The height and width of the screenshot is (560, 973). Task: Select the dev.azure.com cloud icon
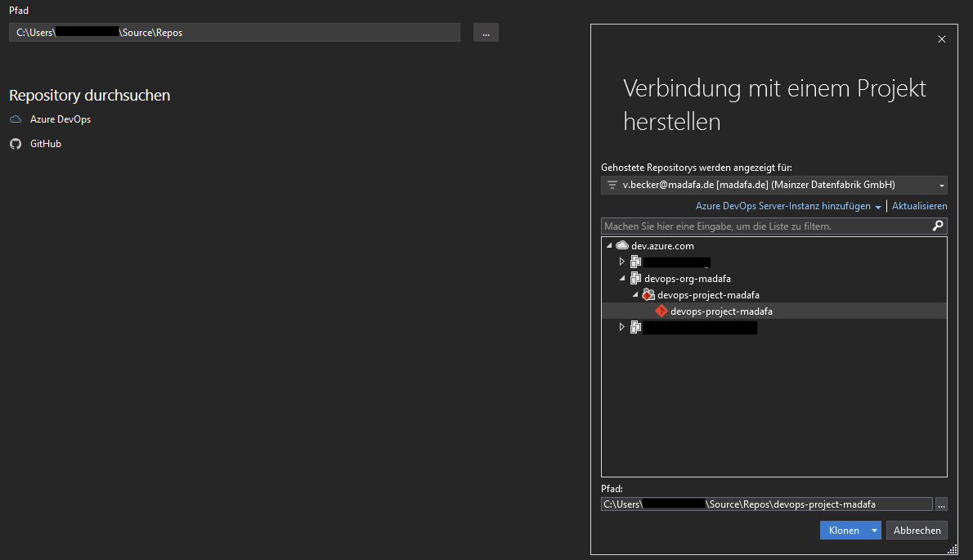click(x=621, y=245)
